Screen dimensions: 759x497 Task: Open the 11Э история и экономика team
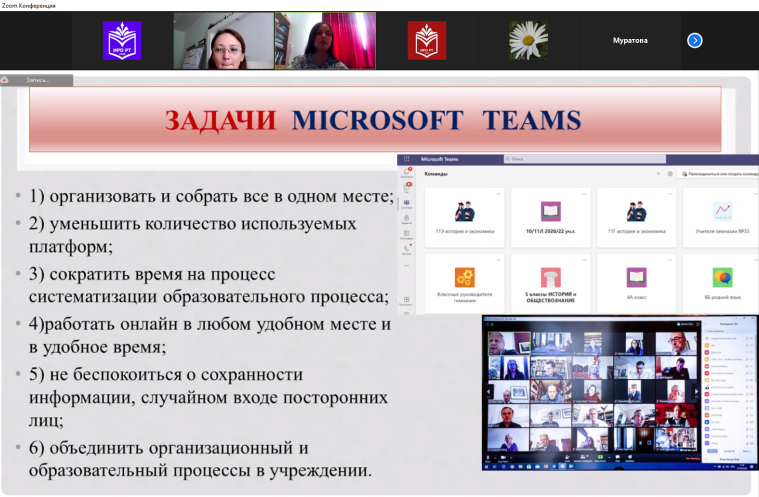coord(465,217)
